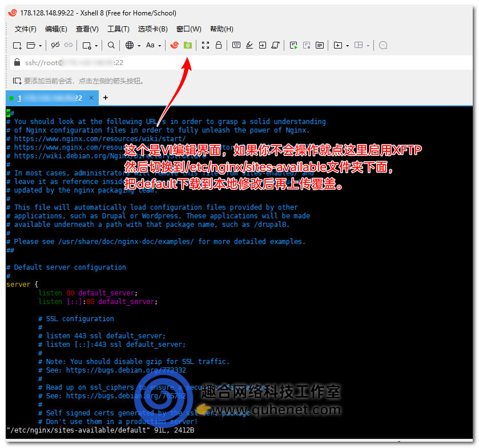
Task: Click '# Note: You should disable gzip' line
Action: click(134, 362)
